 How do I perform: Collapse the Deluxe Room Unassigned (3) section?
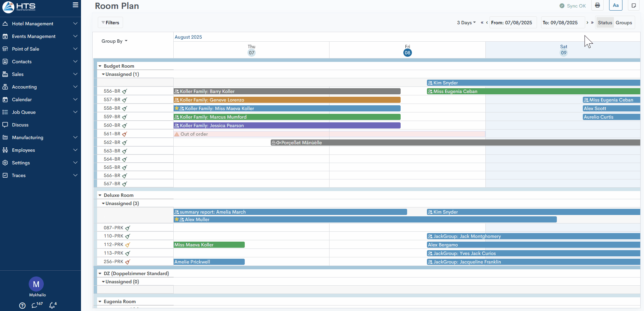(x=103, y=203)
